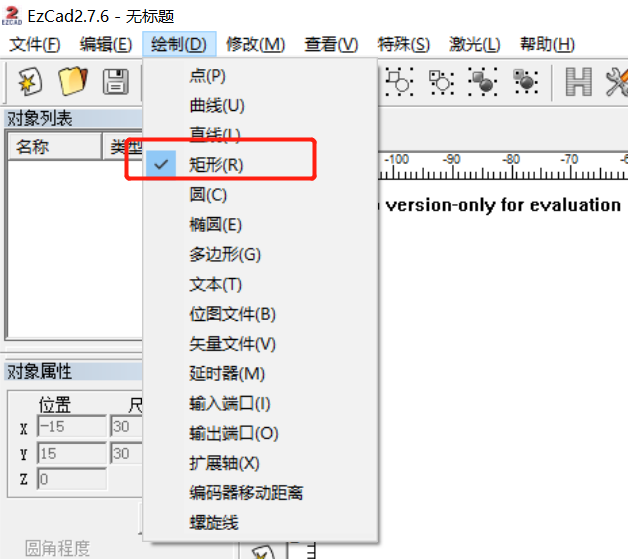Image resolution: width=628 pixels, height=559 pixels.
Task: Click the Y position field showing 15
Action: click(x=72, y=453)
